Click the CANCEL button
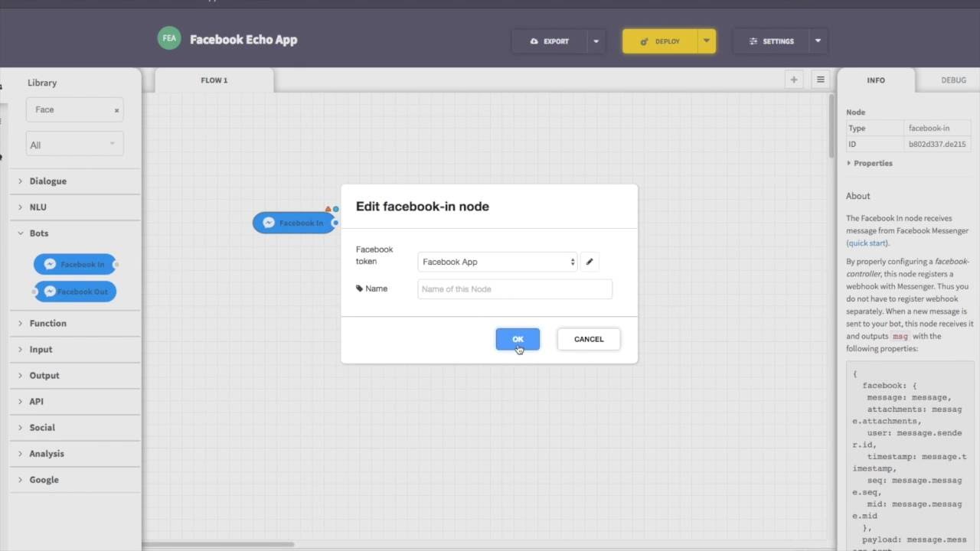This screenshot has width=980, height=551. (589, 339)
